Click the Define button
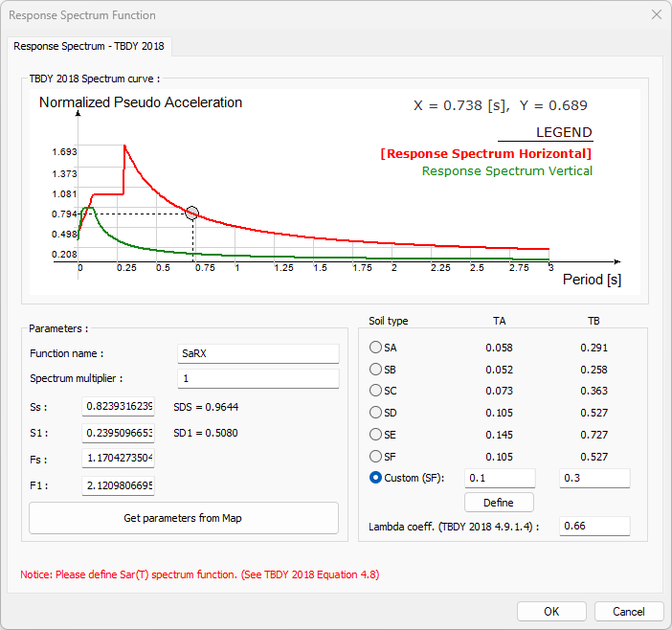This screenshot has height=630, width=672. (x=499, y=503)
